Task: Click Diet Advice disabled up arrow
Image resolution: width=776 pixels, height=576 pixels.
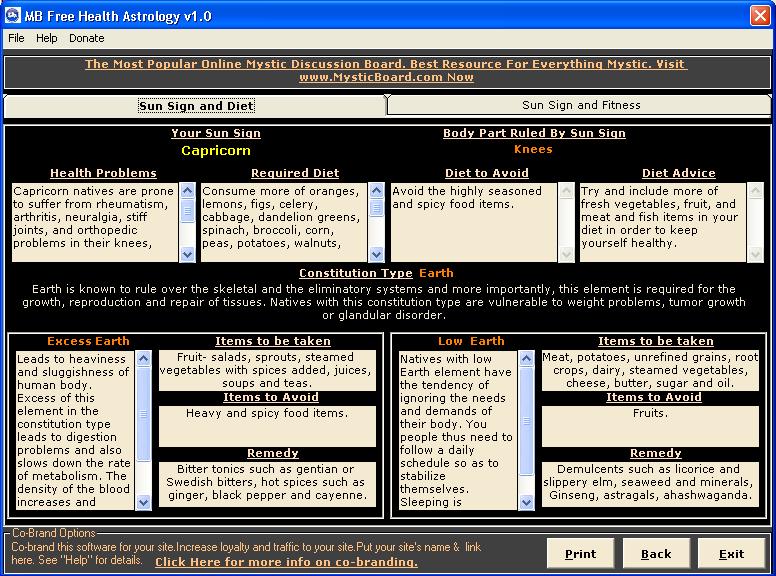Action: 755,191
